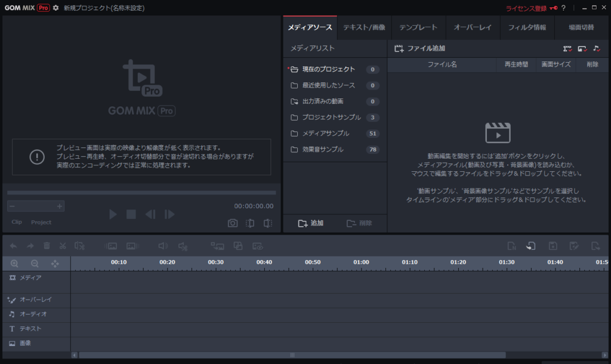Toggle audio file filter icon

point(597,49)
